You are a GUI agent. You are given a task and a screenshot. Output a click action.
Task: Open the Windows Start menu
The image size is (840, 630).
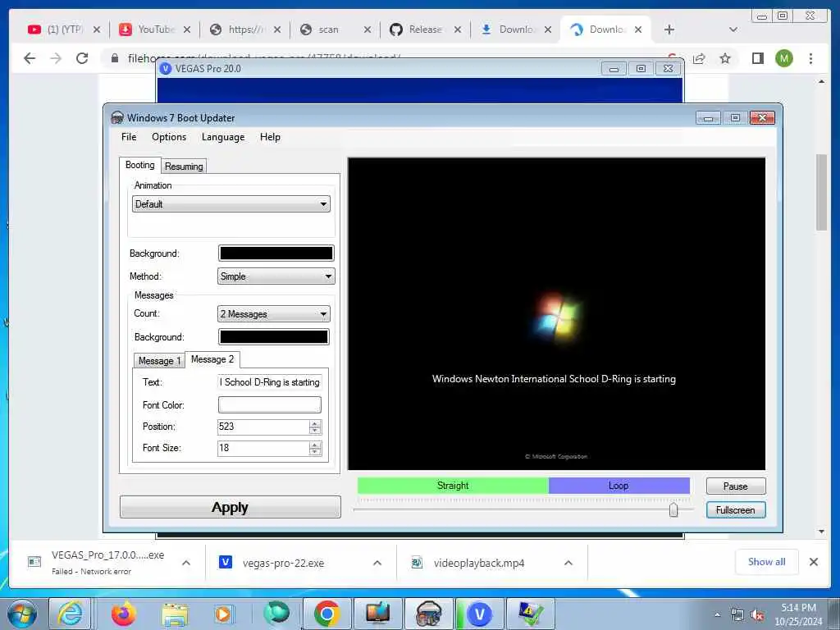22,614
